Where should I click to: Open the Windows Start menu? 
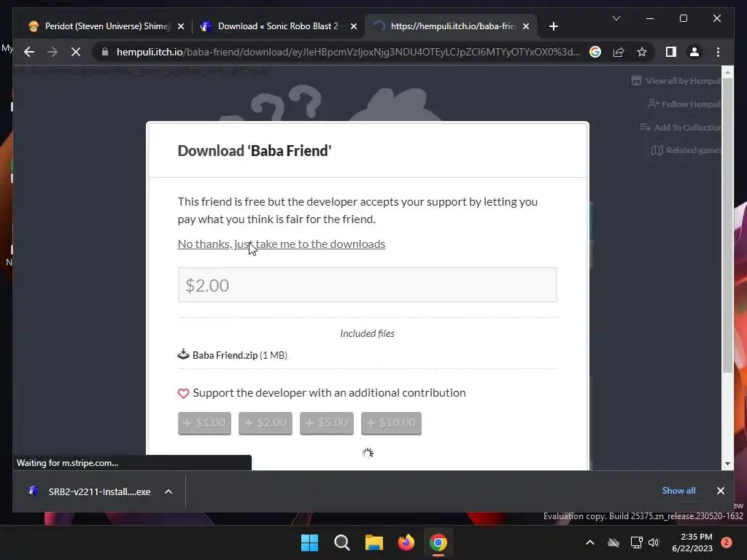[309, 542]
